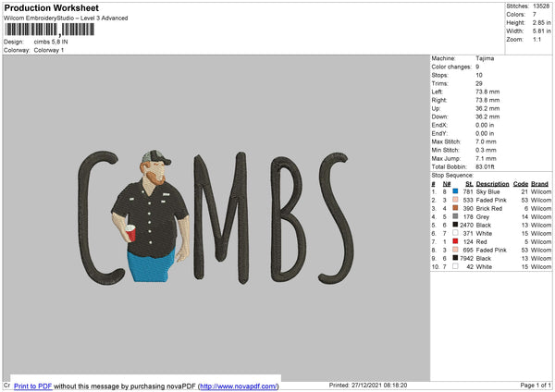
Task: Click the 'Brand' column header
Action: pos(539,184)
